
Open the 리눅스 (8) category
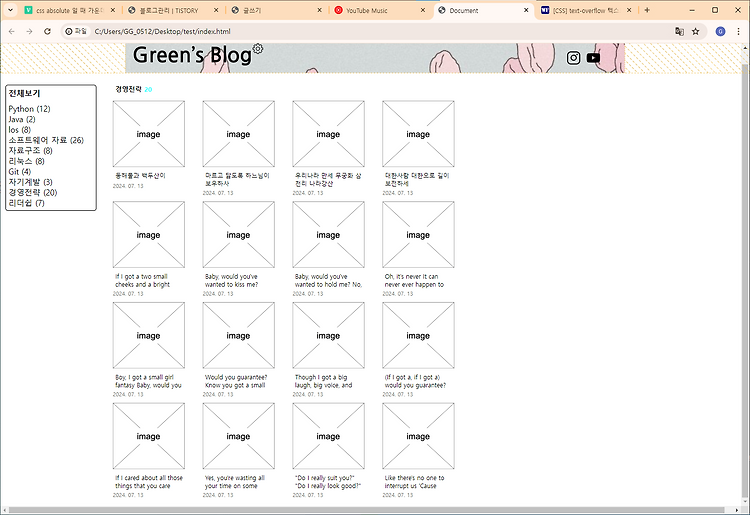(x=26, y=161)
